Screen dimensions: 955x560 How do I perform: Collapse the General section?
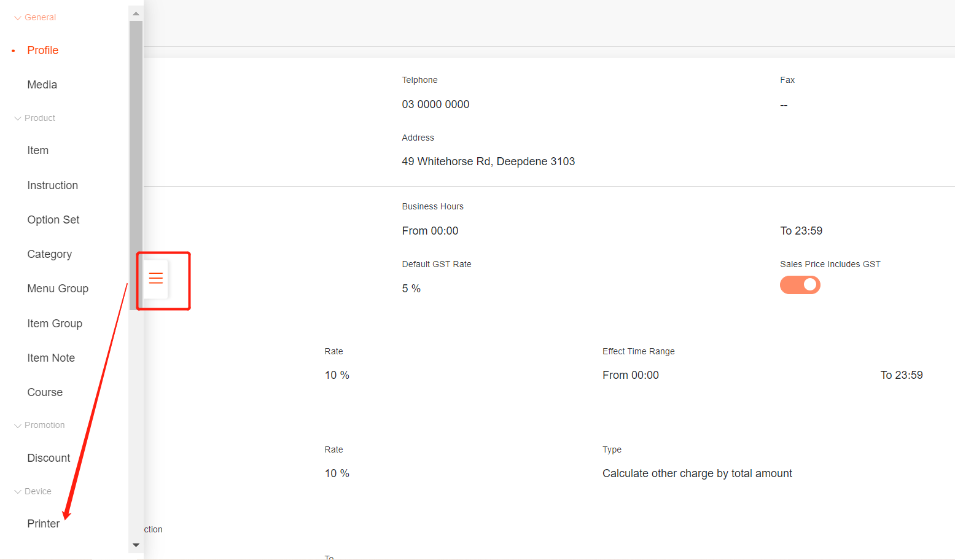35,17
